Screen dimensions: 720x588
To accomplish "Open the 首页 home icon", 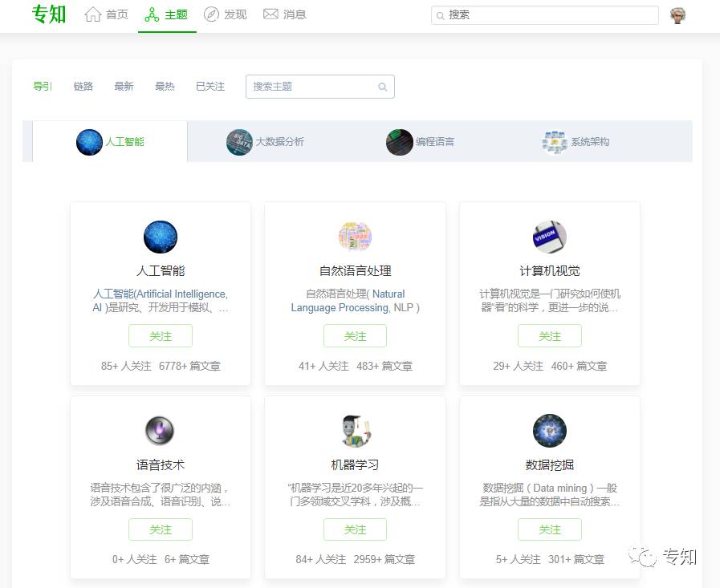I will tap(93, 14).
